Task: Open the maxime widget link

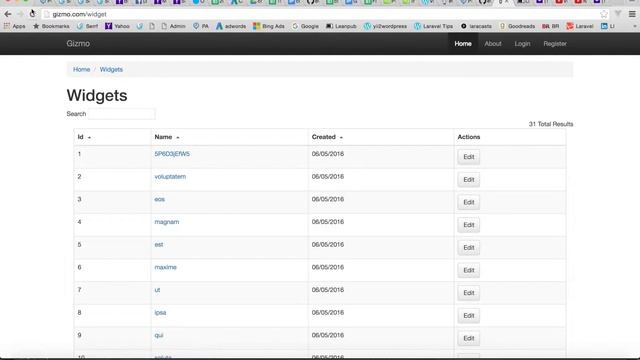Action: pos(165,267)
